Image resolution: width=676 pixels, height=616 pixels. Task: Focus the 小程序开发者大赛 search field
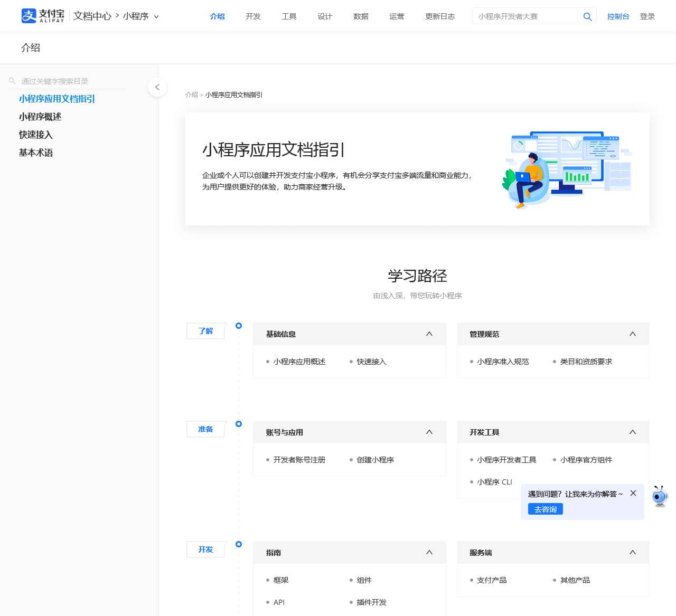tap(525, 16)
